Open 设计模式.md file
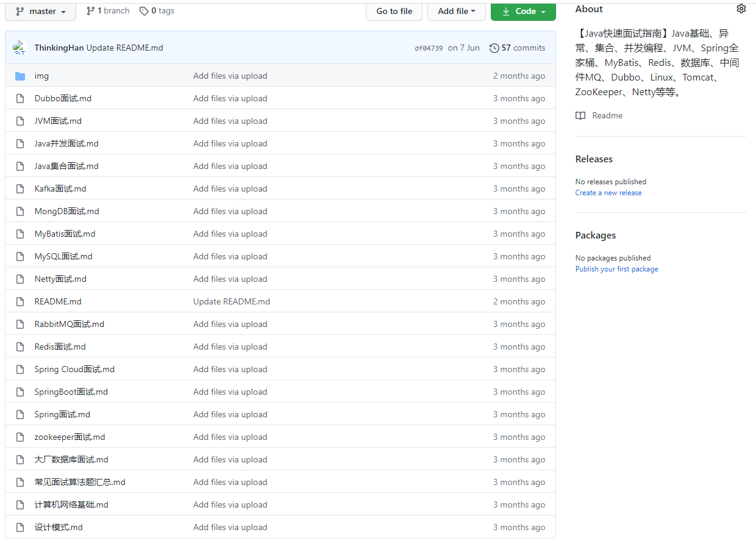The width and height of the screenshot is (756, 546). click(x=59, y=527)
